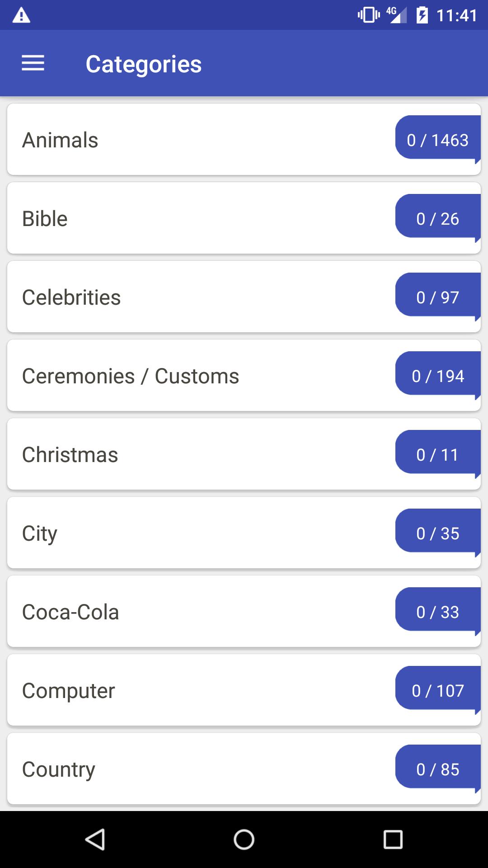Open the Coca-Cola category
The height and width of the screenshot is (868, 488).
click(199, 612)
